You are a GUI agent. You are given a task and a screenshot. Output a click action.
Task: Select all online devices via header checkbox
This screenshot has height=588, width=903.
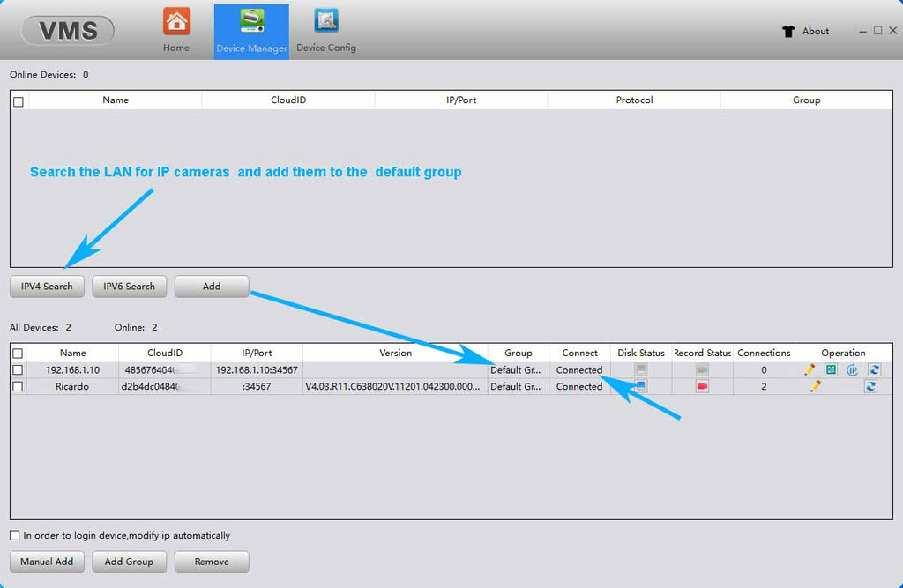coord(19,101)
